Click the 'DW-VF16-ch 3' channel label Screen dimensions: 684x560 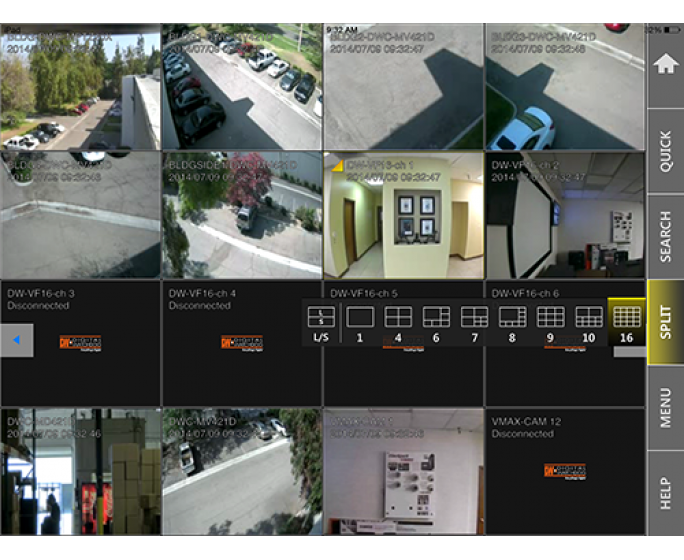click(41, 294)
